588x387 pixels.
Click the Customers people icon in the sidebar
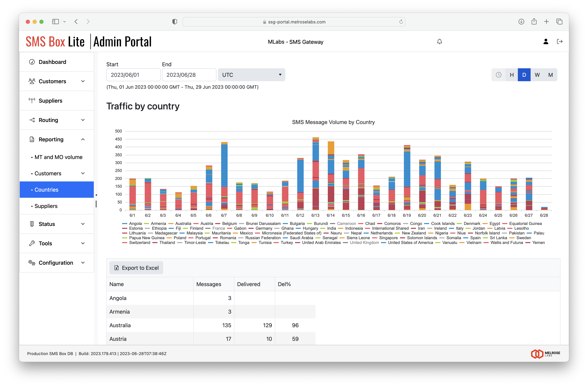(x=32, y=81)
